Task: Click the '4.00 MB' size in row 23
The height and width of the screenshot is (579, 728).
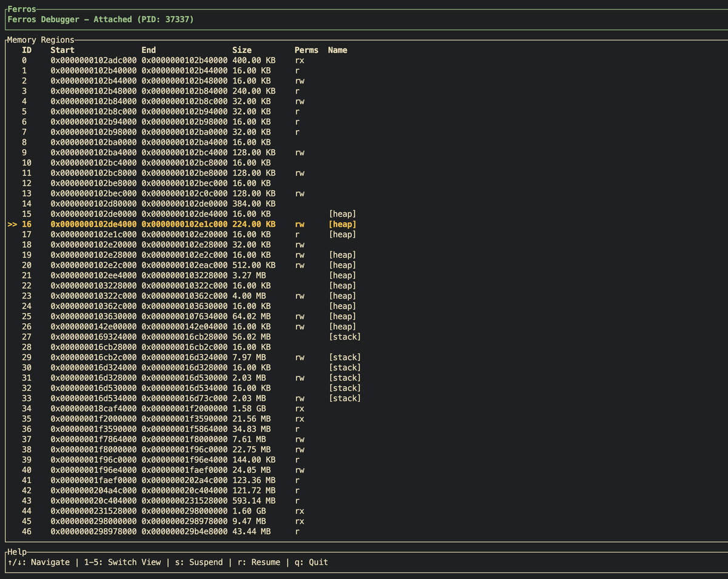Action: coord(249,296)
